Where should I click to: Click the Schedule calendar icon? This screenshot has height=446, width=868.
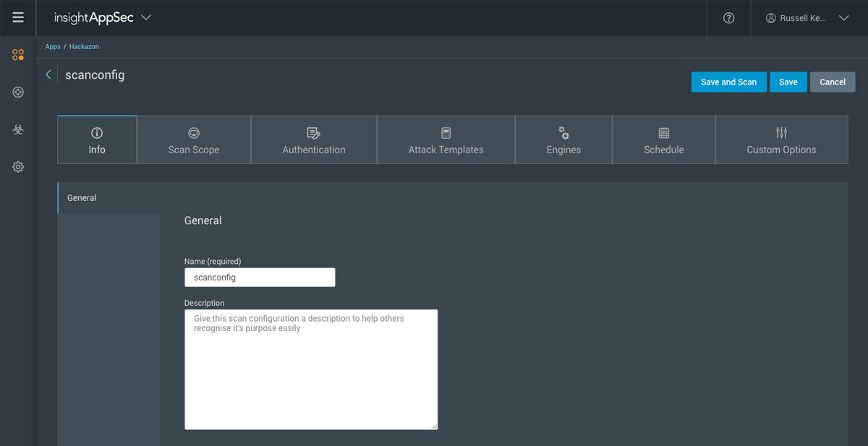[x=664, y=133]
